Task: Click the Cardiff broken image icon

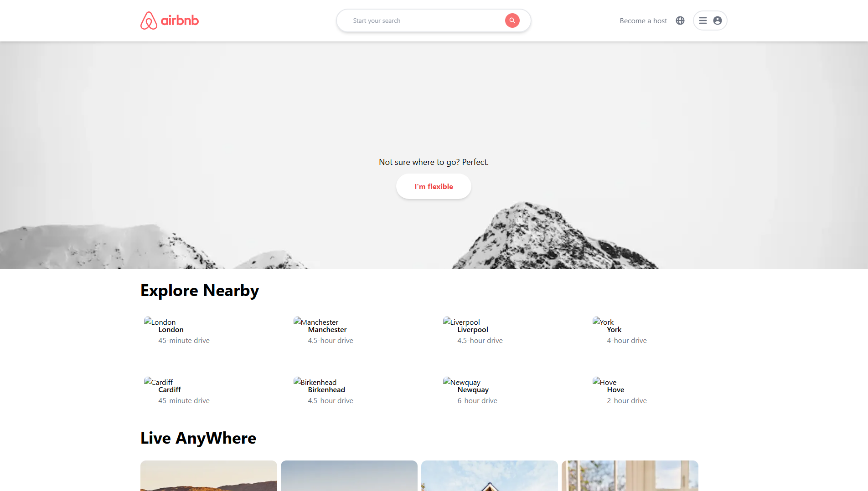Action: [x=148, y=381]
